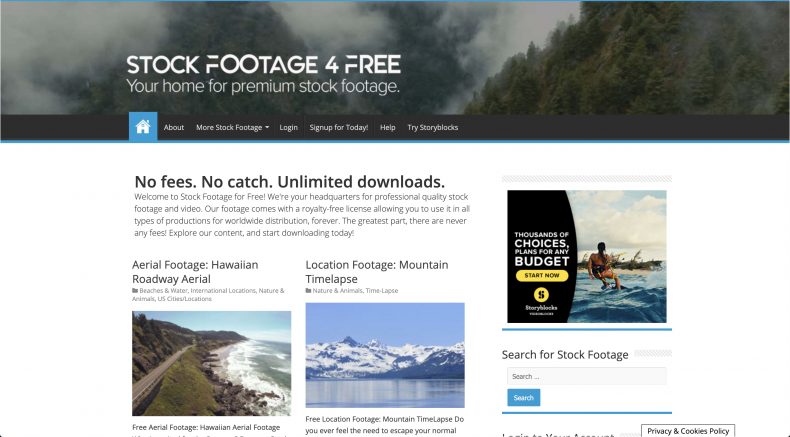This screenshot has height=437, width=790.
Task: Click the Start Now ad button
Action: pos(542,276)
